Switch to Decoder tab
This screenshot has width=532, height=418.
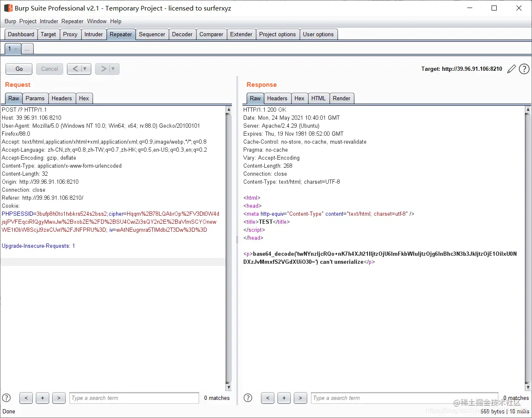(182, 35)
